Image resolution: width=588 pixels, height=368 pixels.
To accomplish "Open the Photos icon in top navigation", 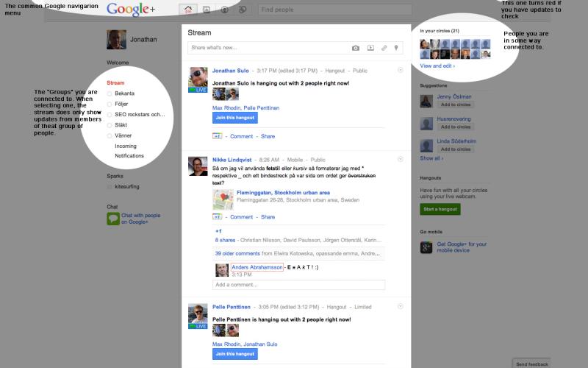I will coord(207,10).
